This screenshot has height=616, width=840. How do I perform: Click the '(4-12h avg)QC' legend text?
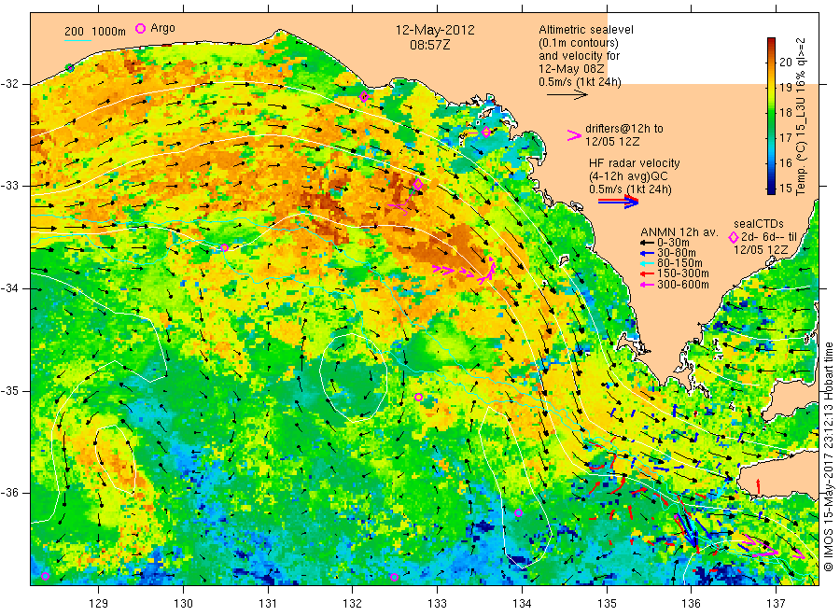(628, 176)
